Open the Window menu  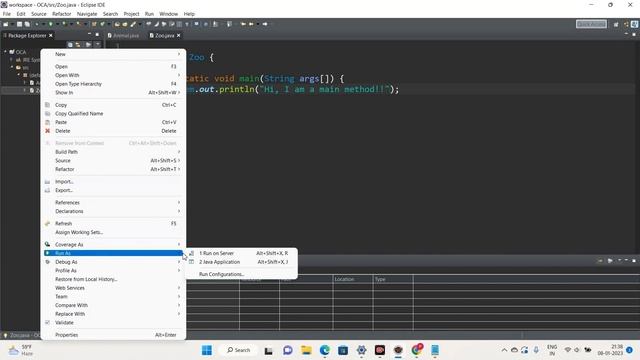pyautogui.click(x=169, y=14)
